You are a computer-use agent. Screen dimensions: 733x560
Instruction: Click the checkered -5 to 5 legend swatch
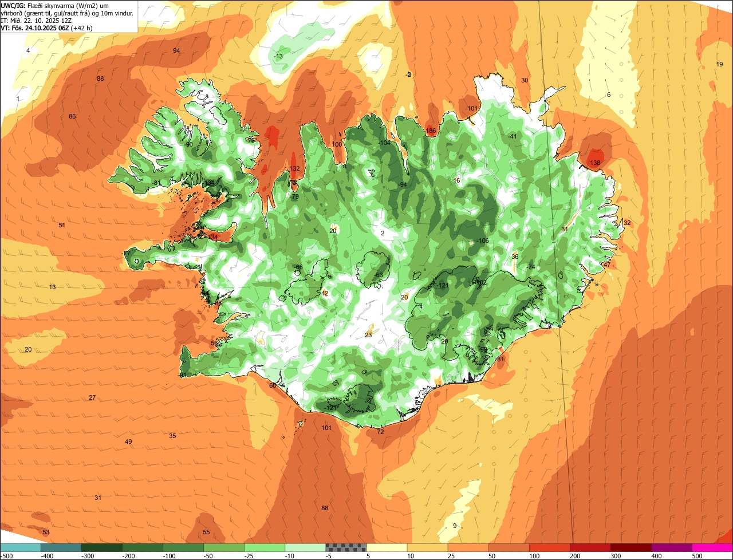click(346, 547)
